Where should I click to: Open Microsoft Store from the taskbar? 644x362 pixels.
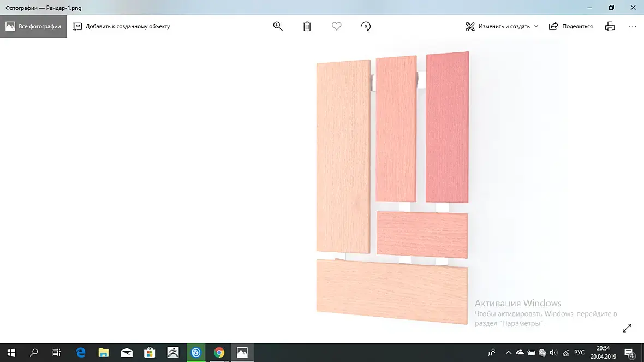pyautogui.click(x=150, y=353)
